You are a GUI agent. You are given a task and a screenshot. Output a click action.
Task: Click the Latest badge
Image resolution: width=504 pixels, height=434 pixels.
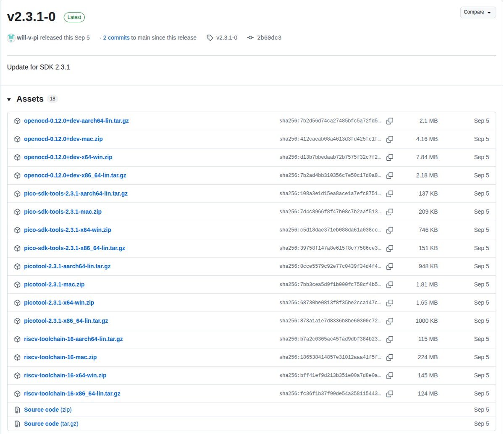(74, 17)
